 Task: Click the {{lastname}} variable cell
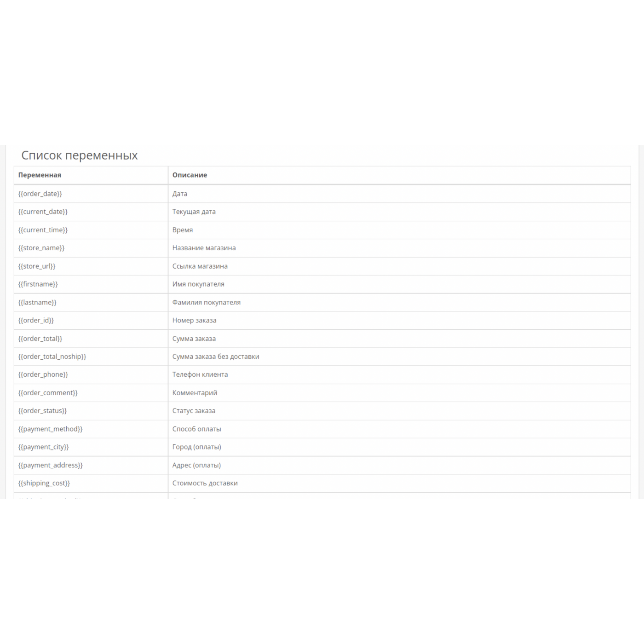coord(37,302)
